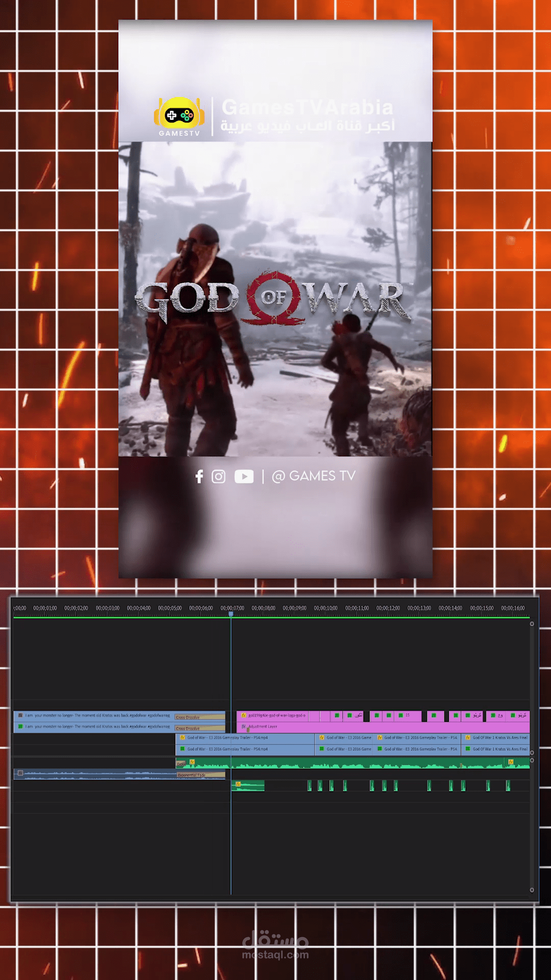The image size is (551, 980).
Task: Click the '@ GAMES TV' handle text
Action: (x=313, y=476)
